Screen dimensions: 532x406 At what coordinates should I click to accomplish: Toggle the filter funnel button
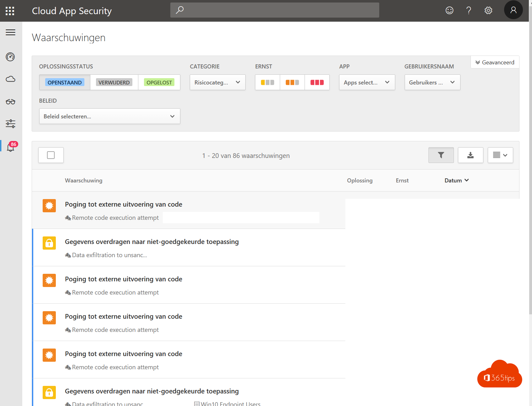click(441, 155)
